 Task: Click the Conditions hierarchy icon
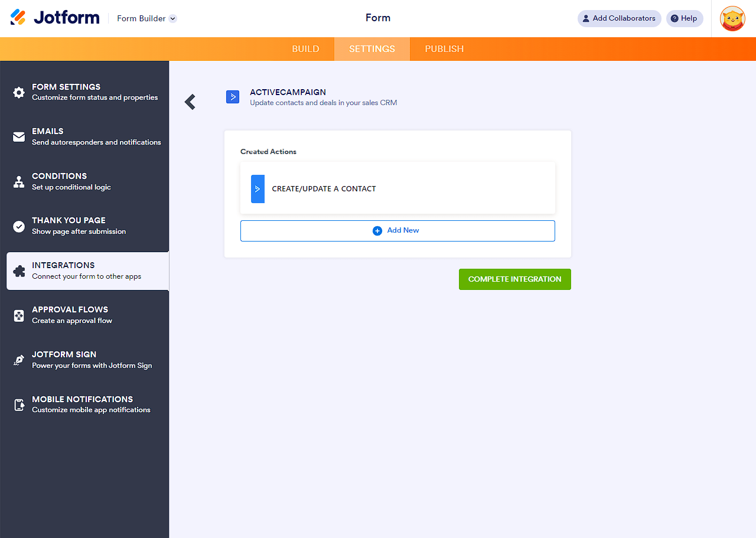19,182
